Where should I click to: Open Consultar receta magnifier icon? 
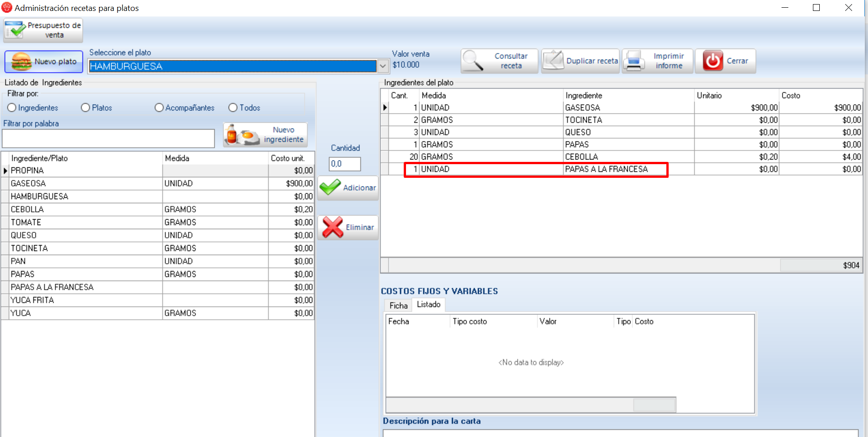473,61
